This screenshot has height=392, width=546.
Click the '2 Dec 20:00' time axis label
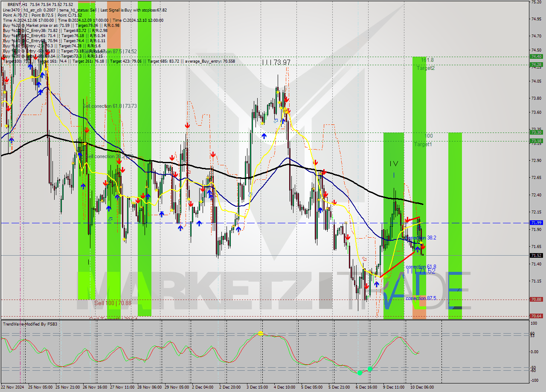[229, 387]
